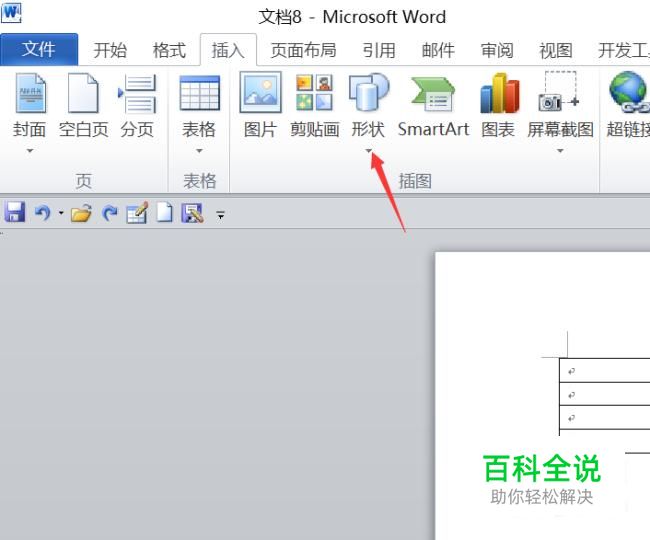Switch to Page Layout (页面布局) tab
This screenshot has height=540, width=650.
304,50
